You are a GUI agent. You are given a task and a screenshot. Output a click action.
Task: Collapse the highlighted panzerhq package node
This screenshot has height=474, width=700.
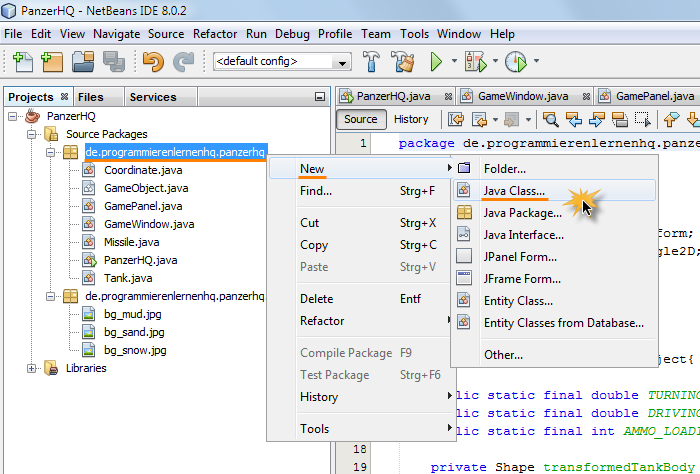(x=50, y=153)
